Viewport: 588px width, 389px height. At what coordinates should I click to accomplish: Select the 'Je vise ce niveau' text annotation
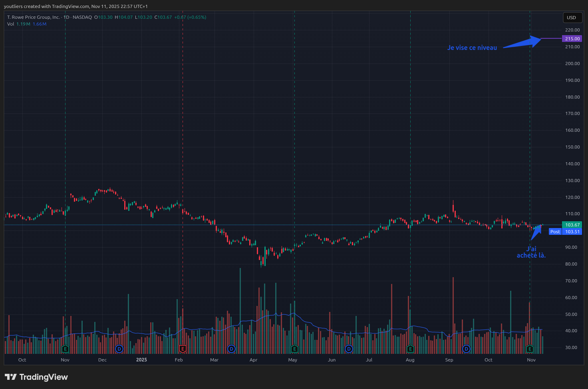[x=472, y=48]
